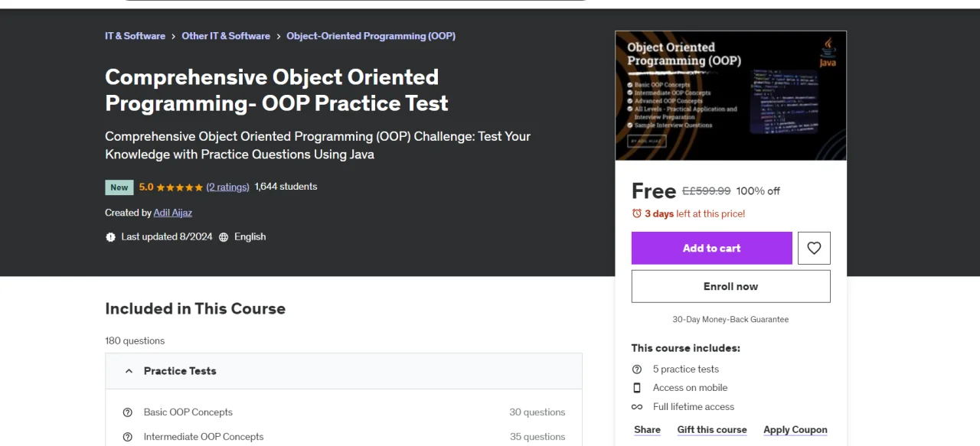Click the New badge
Viewport: 980px width, 446px height.
119,187
